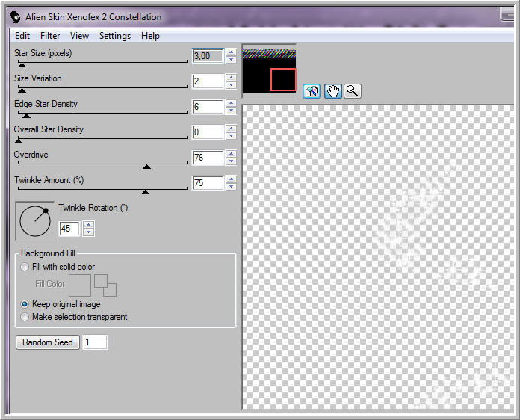Click the Twinkle Amount slider handle
520x420 pixels.
pos(145,192)
